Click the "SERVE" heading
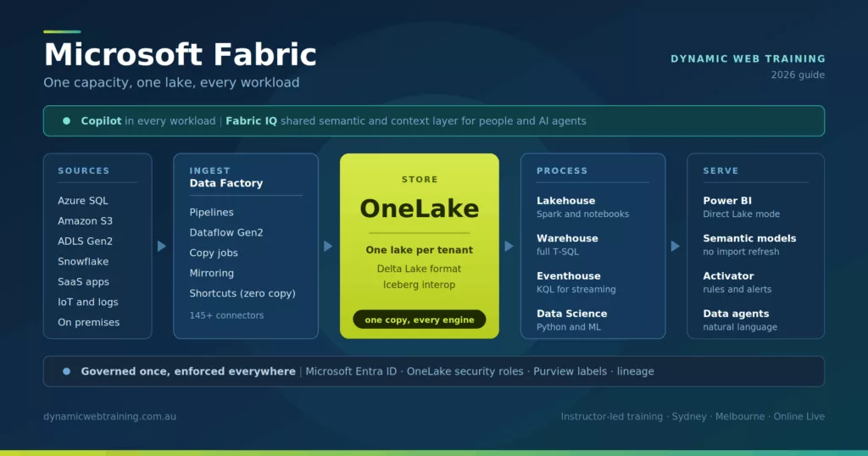This screenshot has width=868, height=456. (721, 170)
